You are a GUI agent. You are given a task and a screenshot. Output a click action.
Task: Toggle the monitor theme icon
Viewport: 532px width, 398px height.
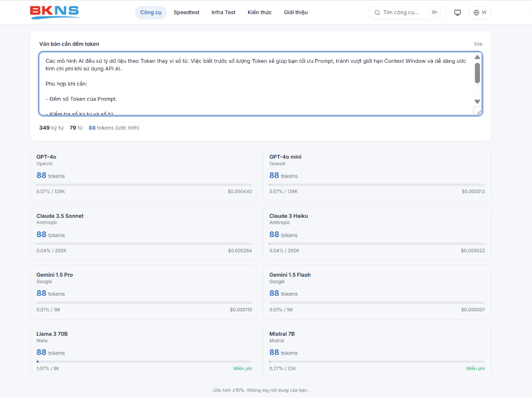(x=457, y=12)
